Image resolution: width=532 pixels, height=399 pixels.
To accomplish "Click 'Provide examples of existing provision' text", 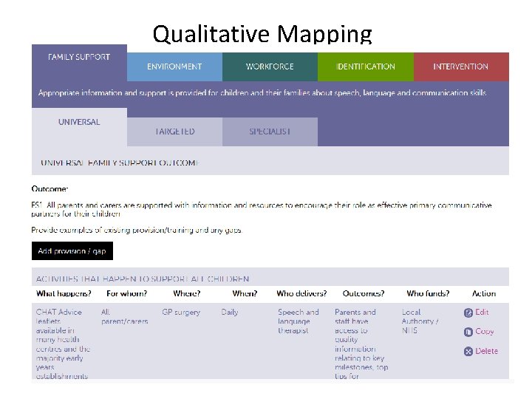I will click(137, 231).
